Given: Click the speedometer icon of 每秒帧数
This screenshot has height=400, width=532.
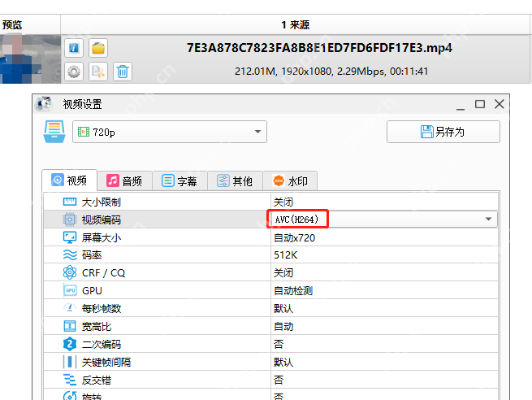Looking at the screenshot, I should 70,308.
